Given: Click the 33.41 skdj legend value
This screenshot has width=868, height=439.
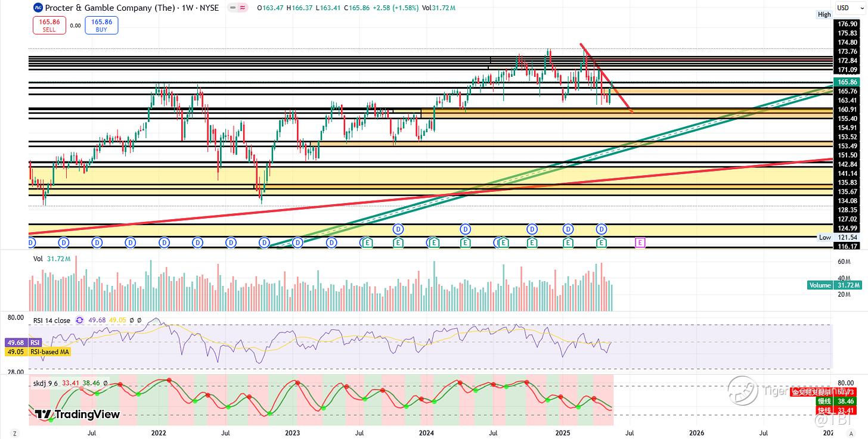Looking at the screenshot, I should coord(71,383).
